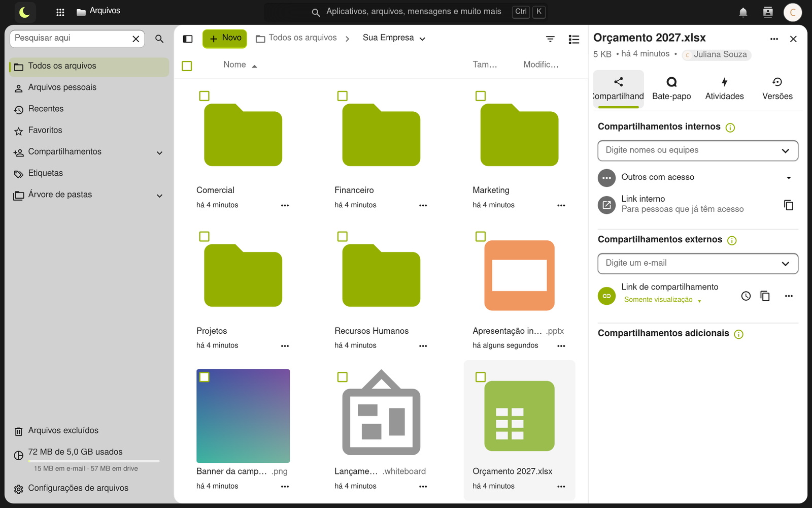Switch to the Versões tab
Viewport: 812px width, 508px height.
point(777,89)
